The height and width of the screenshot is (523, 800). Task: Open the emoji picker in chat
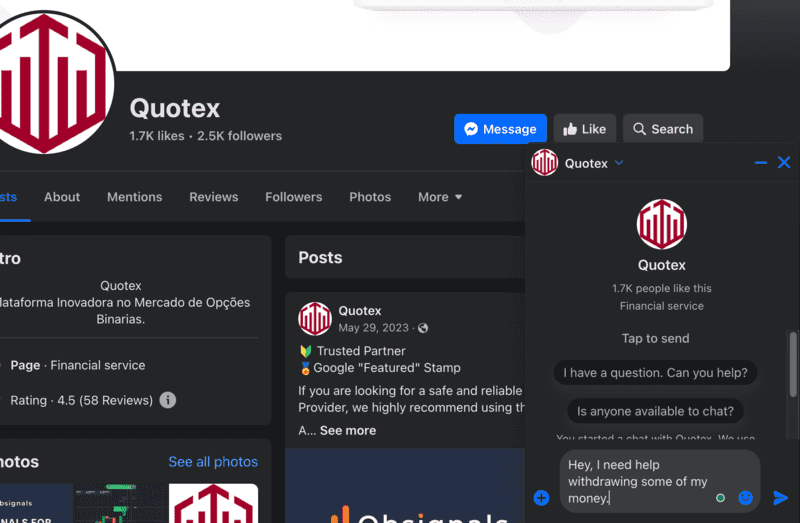(745, 497)
